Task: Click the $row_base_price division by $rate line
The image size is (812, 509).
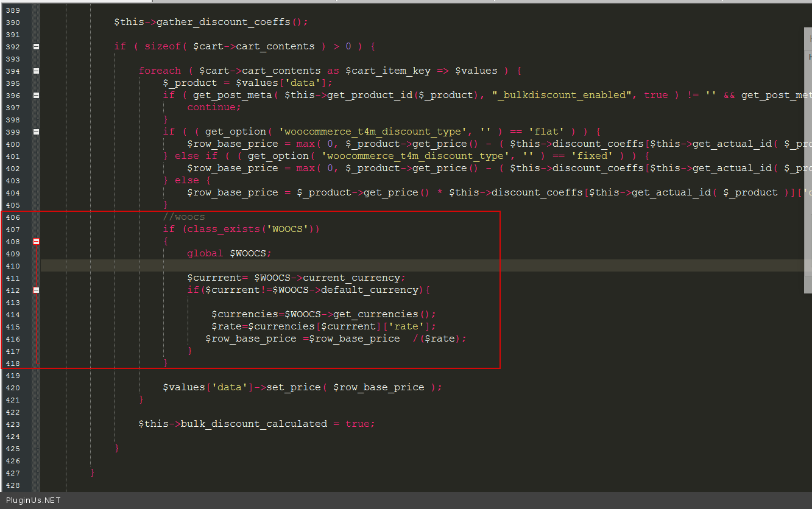Action: (x=336, y=339)
